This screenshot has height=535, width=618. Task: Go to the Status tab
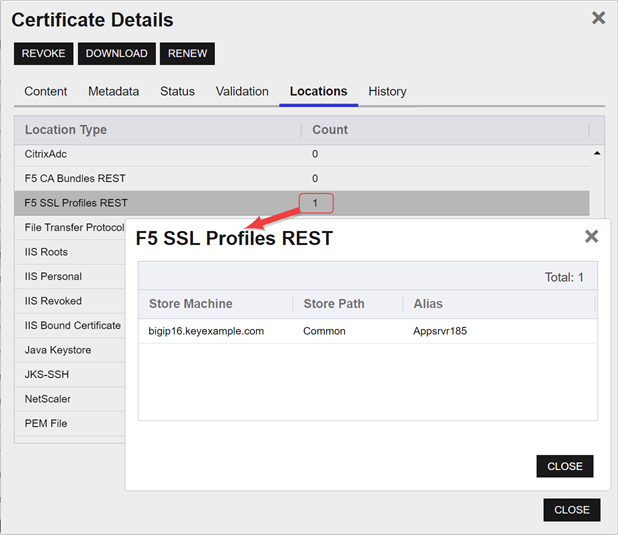pos(177,91)
